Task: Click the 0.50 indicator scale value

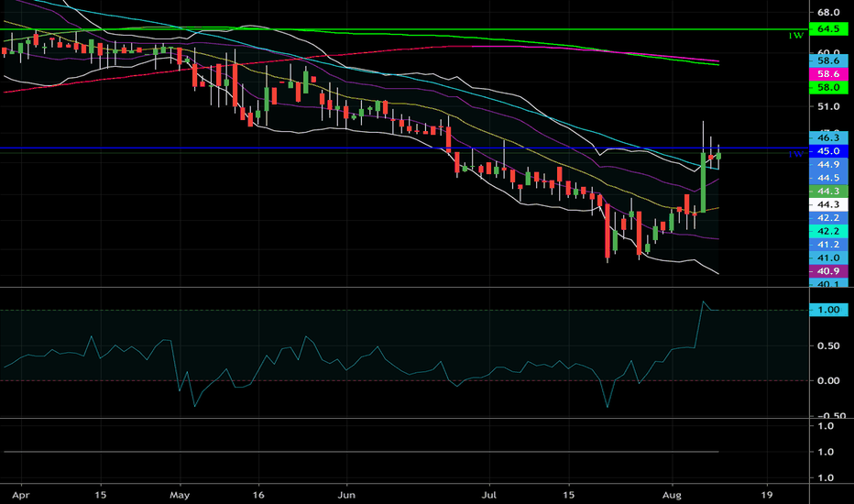Action: pyautogui.click(x=828, y=346)
